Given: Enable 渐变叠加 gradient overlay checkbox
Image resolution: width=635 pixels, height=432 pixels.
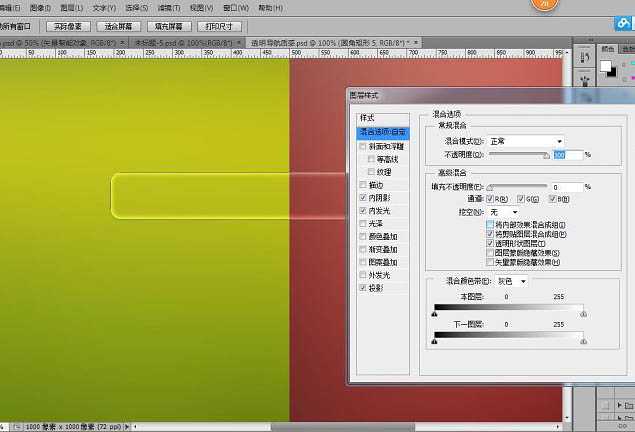Looking at the screenshot, I should 363,249.
